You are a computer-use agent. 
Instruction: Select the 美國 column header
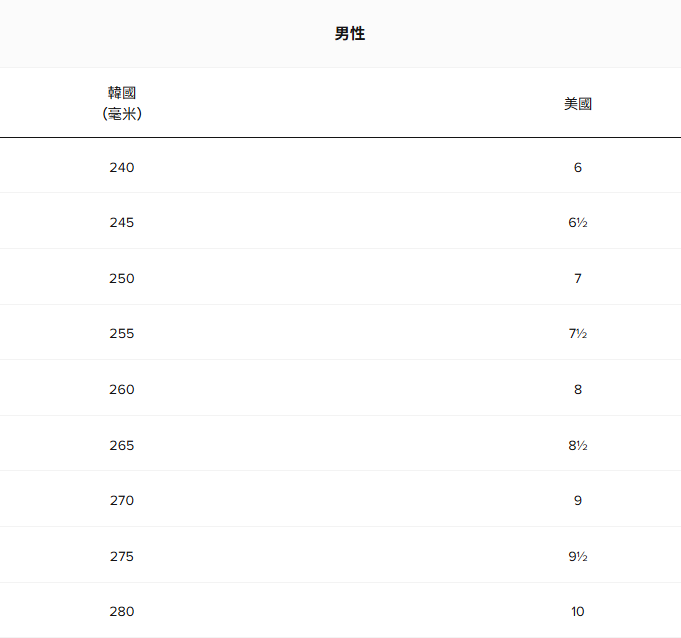577,103
